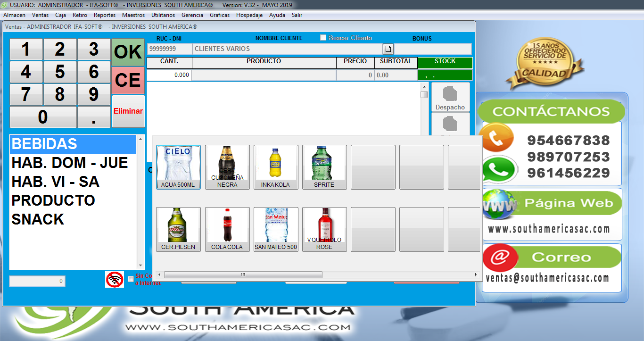This screenshot has width=644, height=341.
Task: Open the Reportes menu
Action: pyautogui.click(x=105, y=15)
